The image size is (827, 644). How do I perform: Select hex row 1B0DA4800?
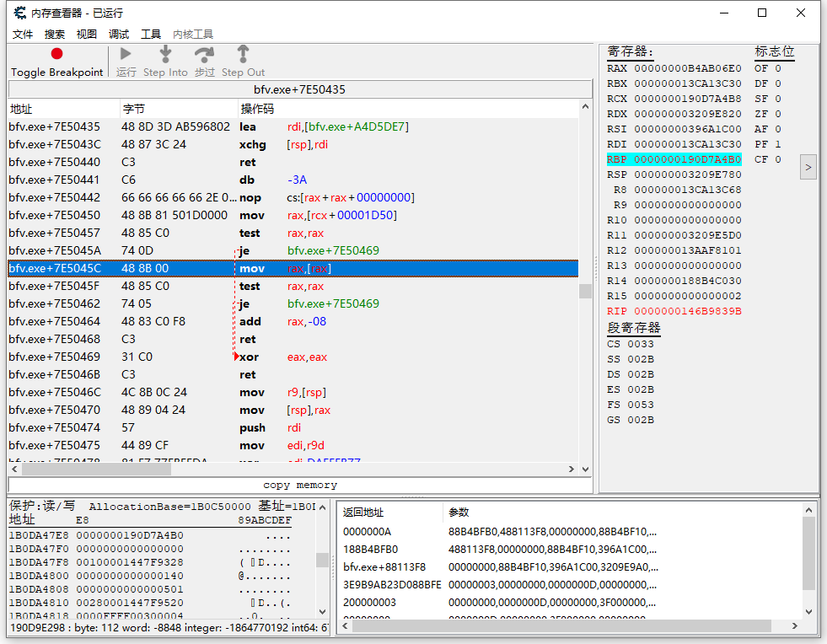(x=150, y=576)
